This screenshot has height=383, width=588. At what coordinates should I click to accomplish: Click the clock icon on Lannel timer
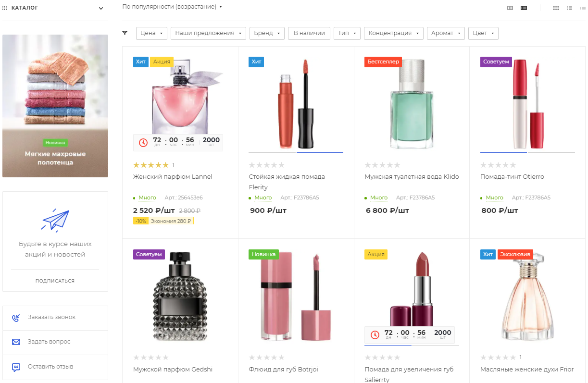(x=143, y=143)
